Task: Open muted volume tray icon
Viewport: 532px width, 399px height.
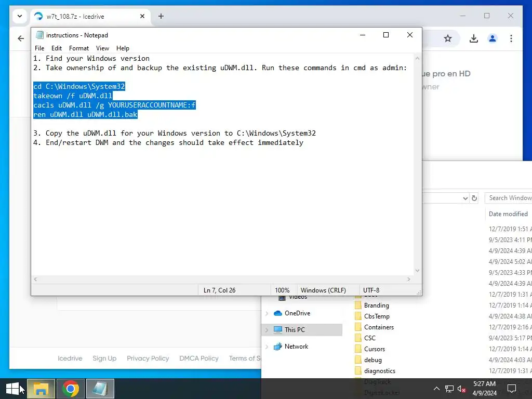Action: [461, 389]
